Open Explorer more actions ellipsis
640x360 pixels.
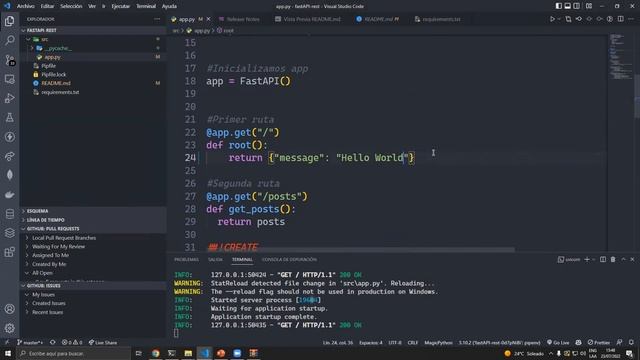pos(157,19)
